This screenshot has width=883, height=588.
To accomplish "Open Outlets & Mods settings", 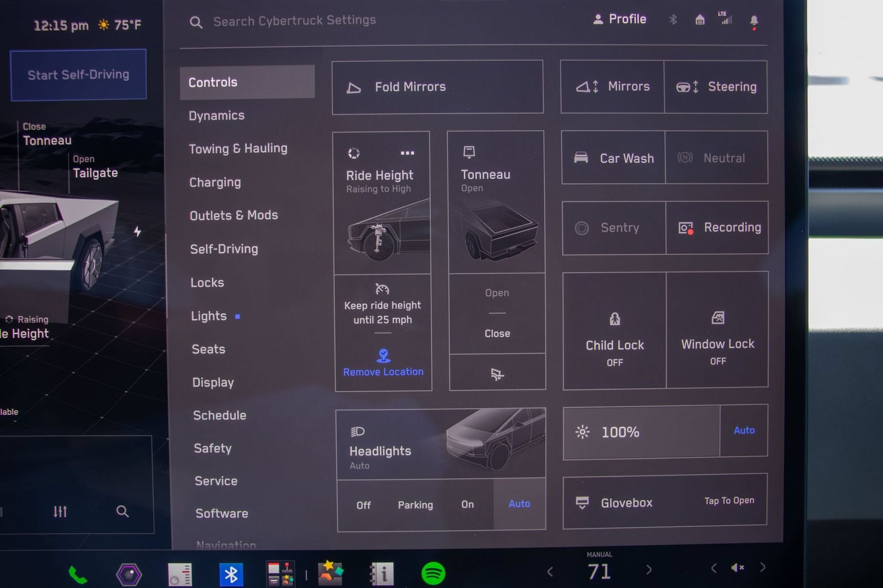I will (233, 216).
